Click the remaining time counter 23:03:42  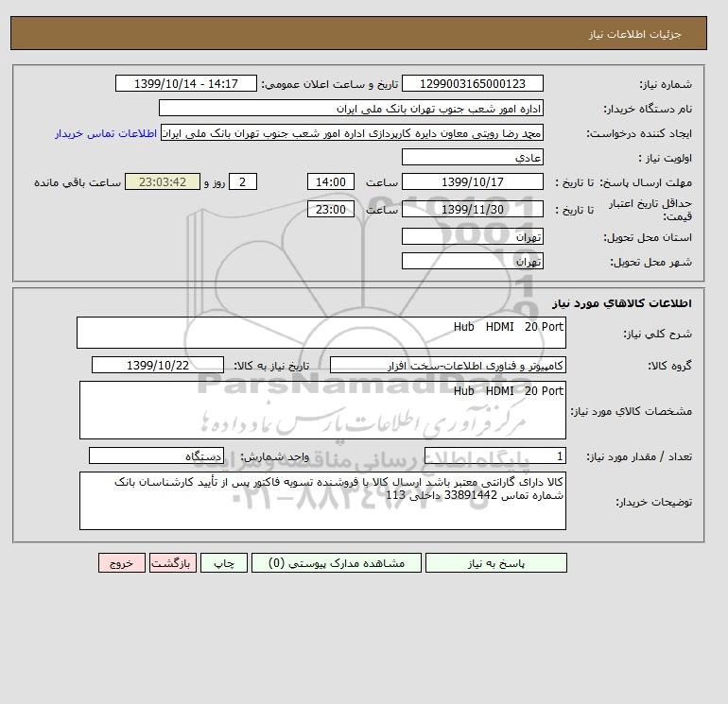pos(163,182)
